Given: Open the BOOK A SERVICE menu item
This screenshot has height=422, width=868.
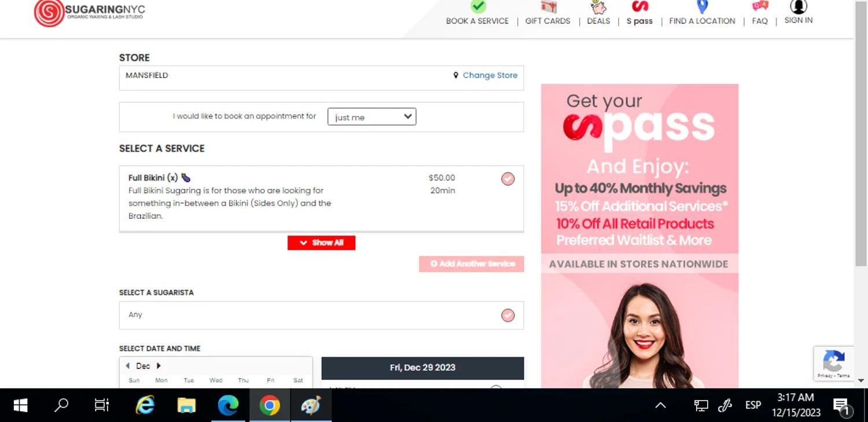Looking at the screenshot, I should pos(477,21).
